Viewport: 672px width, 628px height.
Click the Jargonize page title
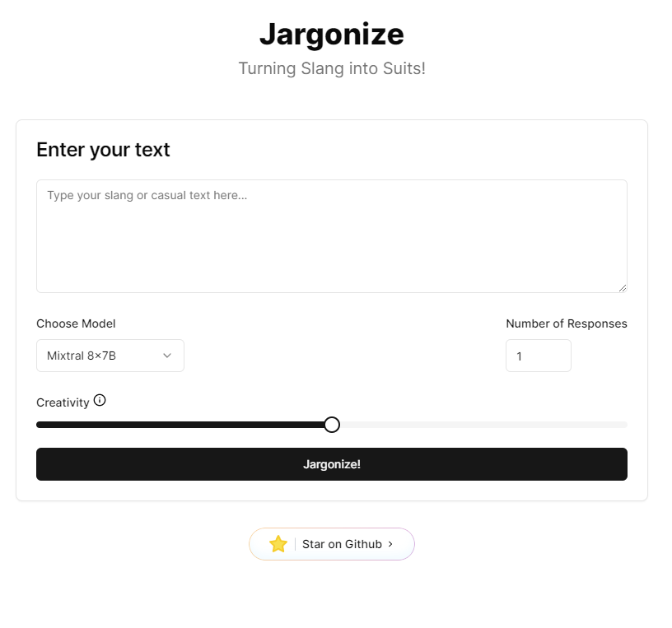point(331,34)
